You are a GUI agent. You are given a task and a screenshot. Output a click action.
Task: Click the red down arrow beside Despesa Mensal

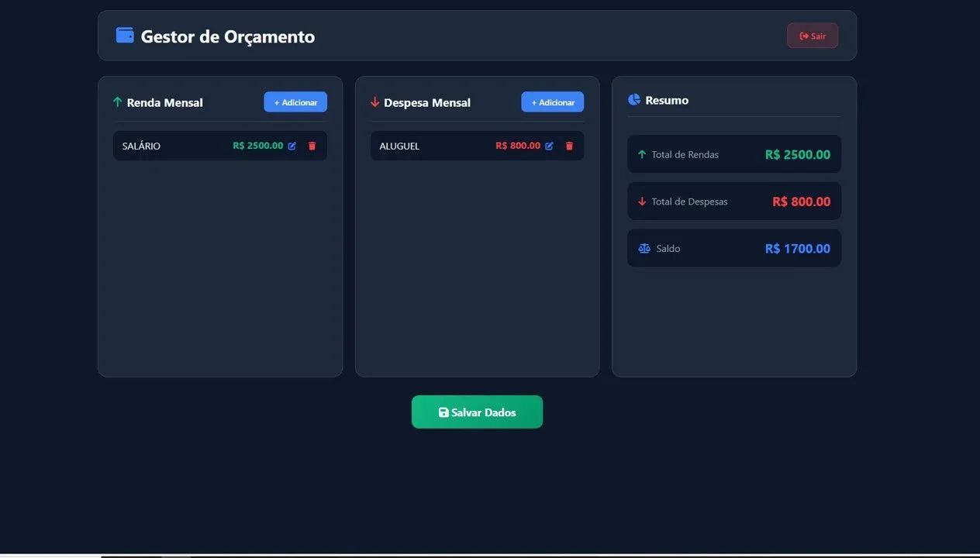point(375,102)
